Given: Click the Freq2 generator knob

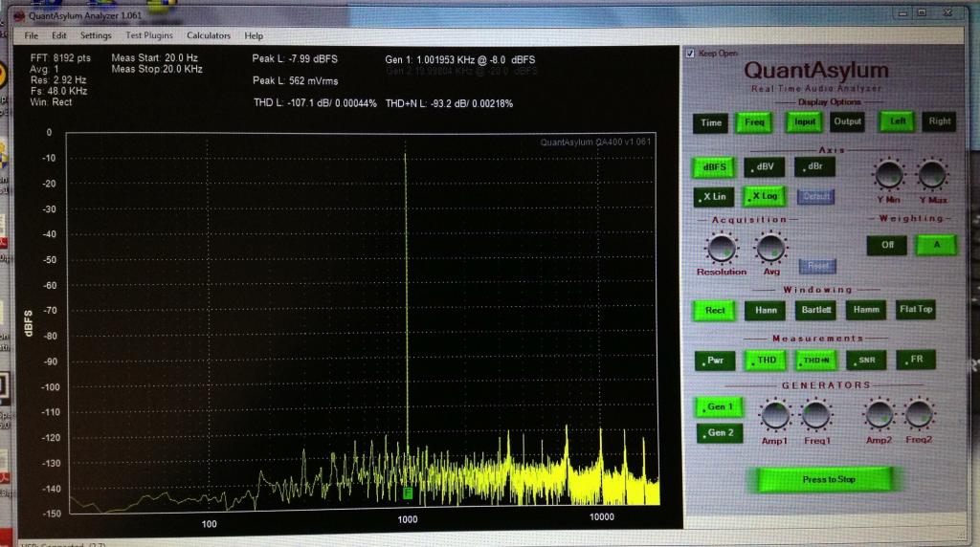Looking at the screenshot, I should [x=919, y=415].
